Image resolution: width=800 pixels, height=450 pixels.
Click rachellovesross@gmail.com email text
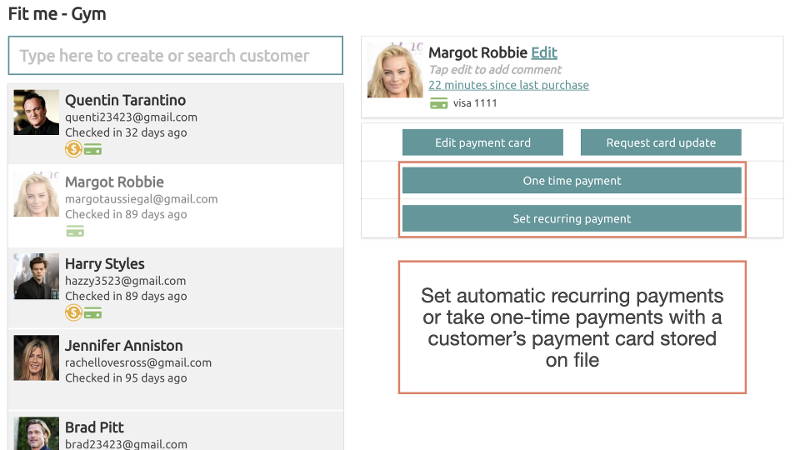pos(138,363)
